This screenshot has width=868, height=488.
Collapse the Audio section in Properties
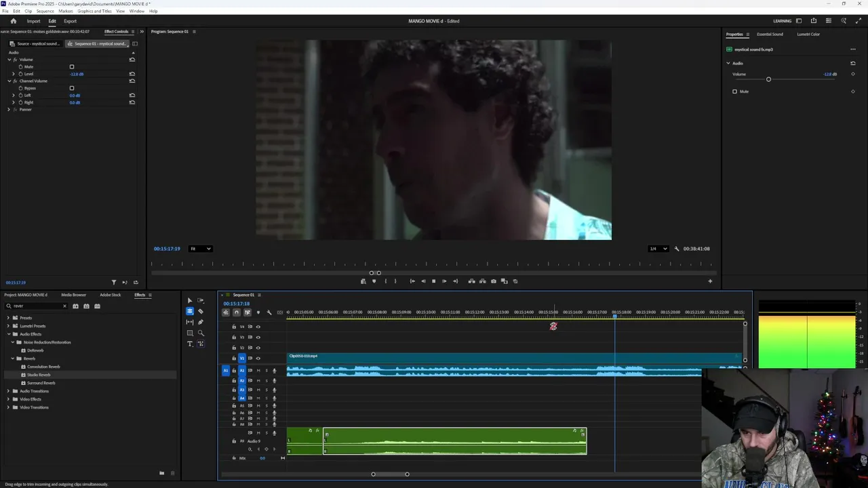point(728,63)
